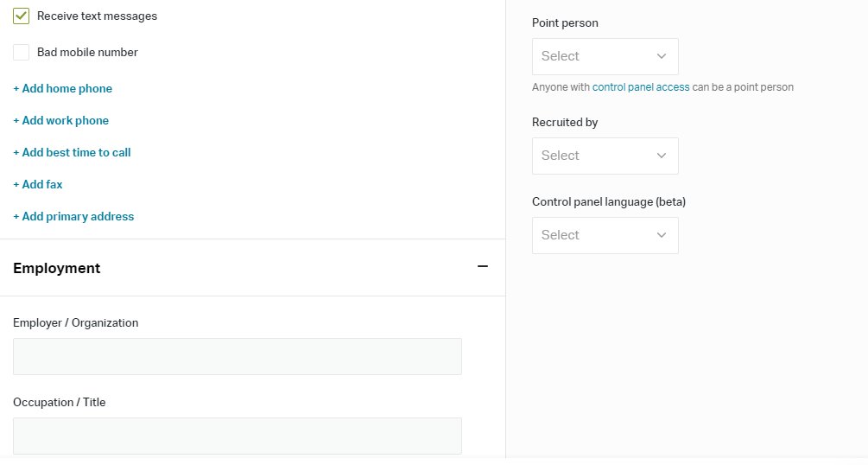
Task: Click Add best time to call
Action: point(72,152)
